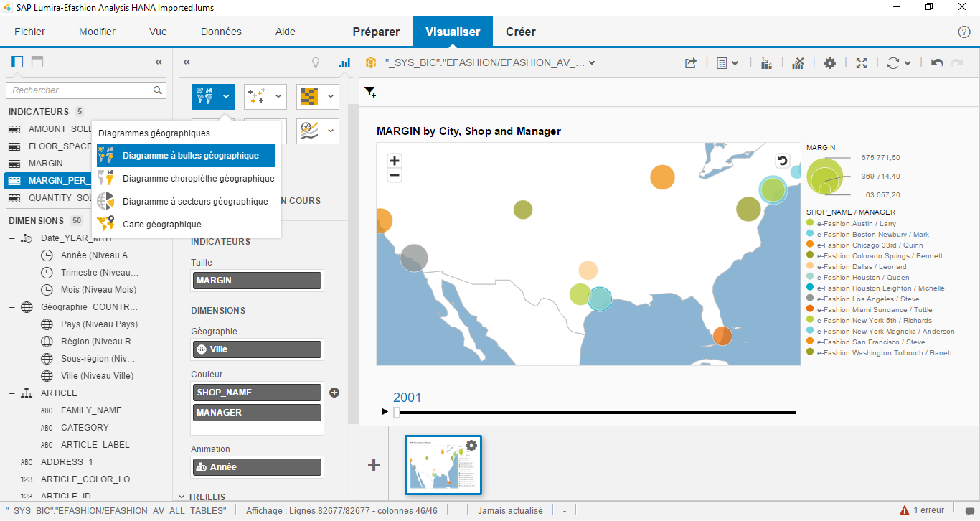Click the orange dataset cube icon

tap(371, 62)
